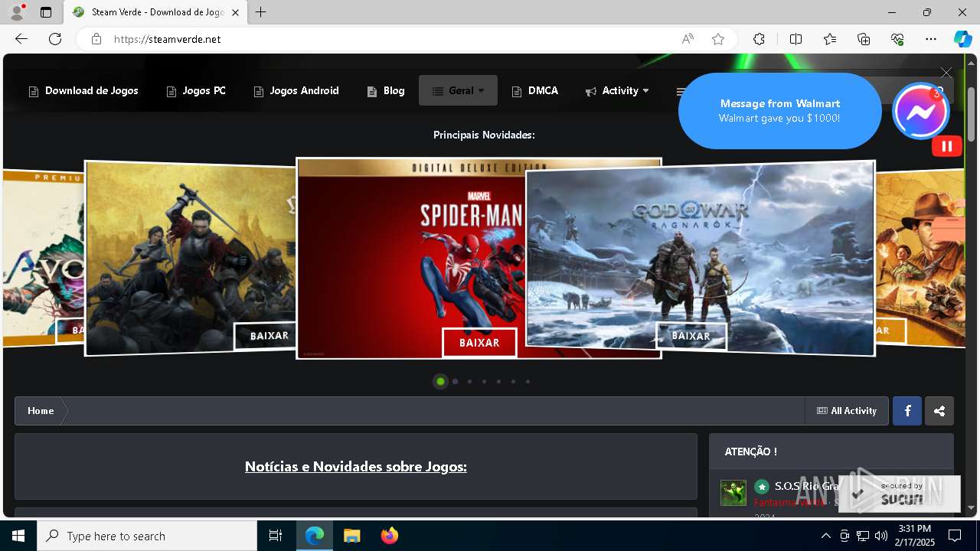Open the notification center icon
The height and width of the screenshot is (551, 980).
point(955,536)
